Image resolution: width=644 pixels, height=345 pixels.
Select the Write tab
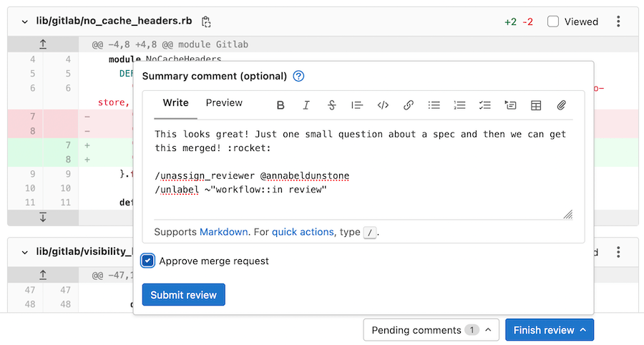tap(175, 103)
